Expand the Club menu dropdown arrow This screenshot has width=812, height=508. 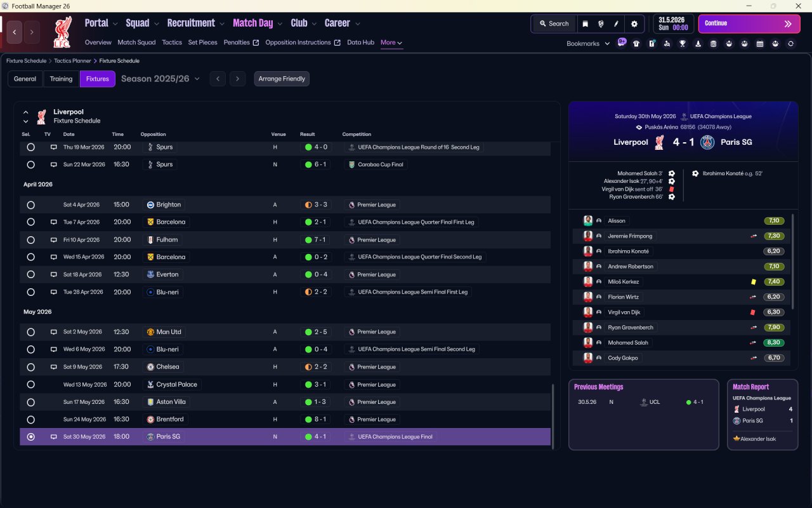coord(314,24)
